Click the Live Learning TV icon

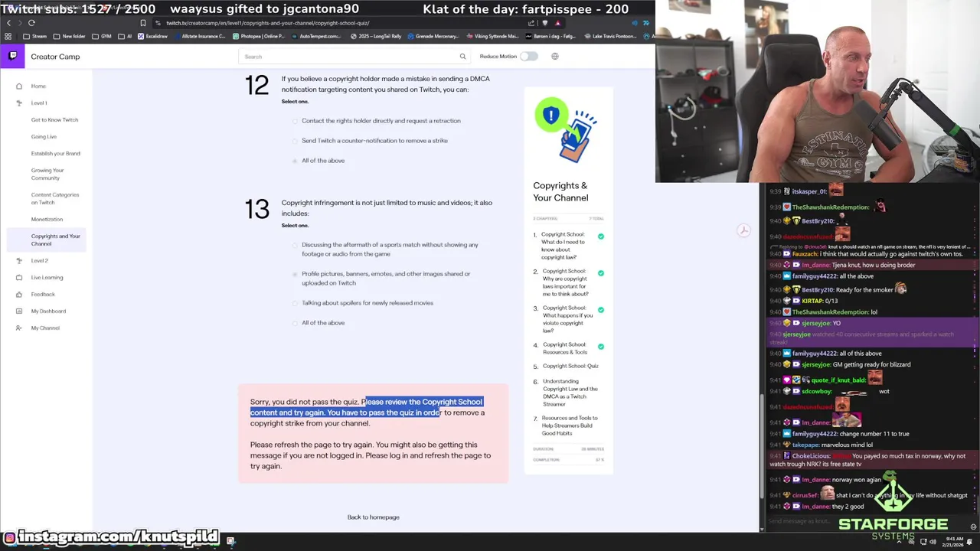pyautogui.click(x=19, y=277)
